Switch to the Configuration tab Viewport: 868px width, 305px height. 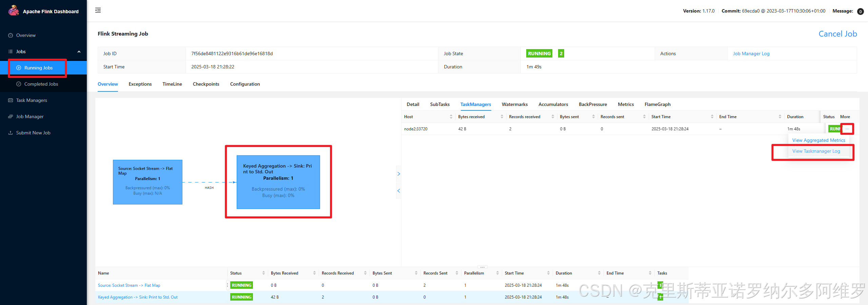(245, 84)
